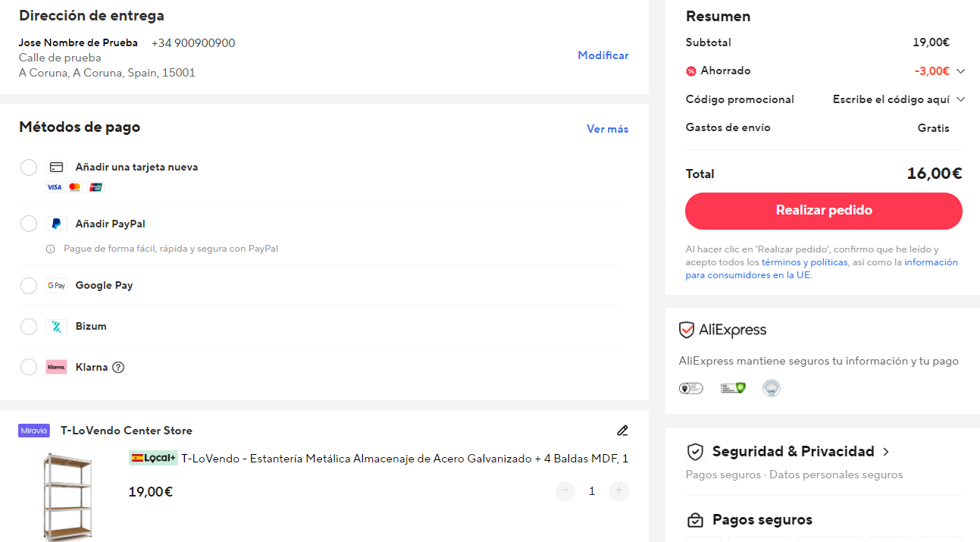Screen dimensions: 980x542
Task: Click Ver más payment methods
Action: pos(608,129)
